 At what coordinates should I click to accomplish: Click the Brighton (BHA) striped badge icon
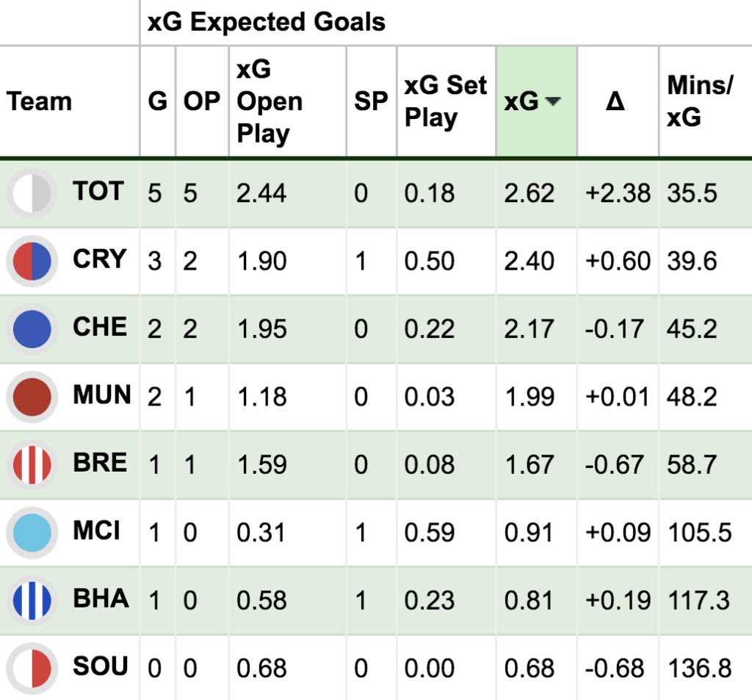coord(32,600)
